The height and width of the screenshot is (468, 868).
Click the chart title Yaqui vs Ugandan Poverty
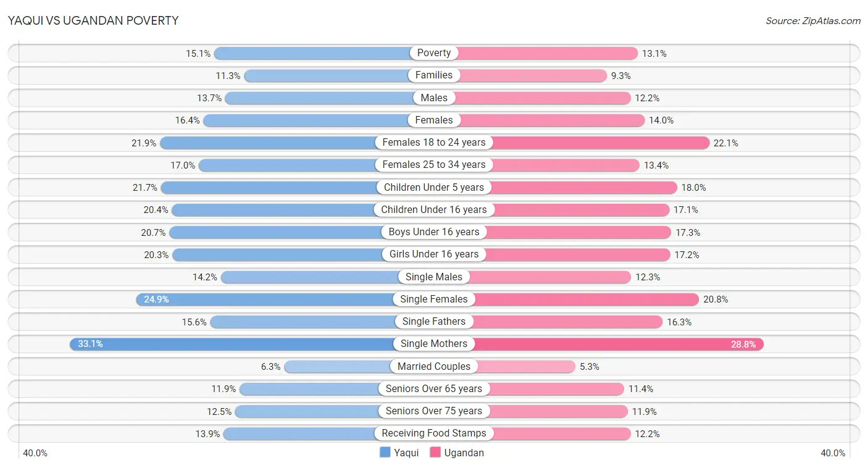(x=93, y=20)
